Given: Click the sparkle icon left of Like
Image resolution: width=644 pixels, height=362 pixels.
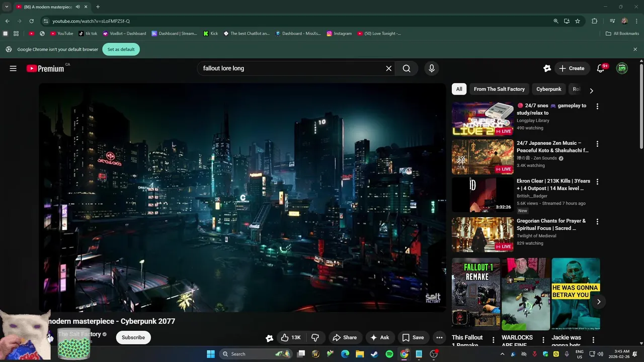Looking at the screenshot, I should [269, 338].
